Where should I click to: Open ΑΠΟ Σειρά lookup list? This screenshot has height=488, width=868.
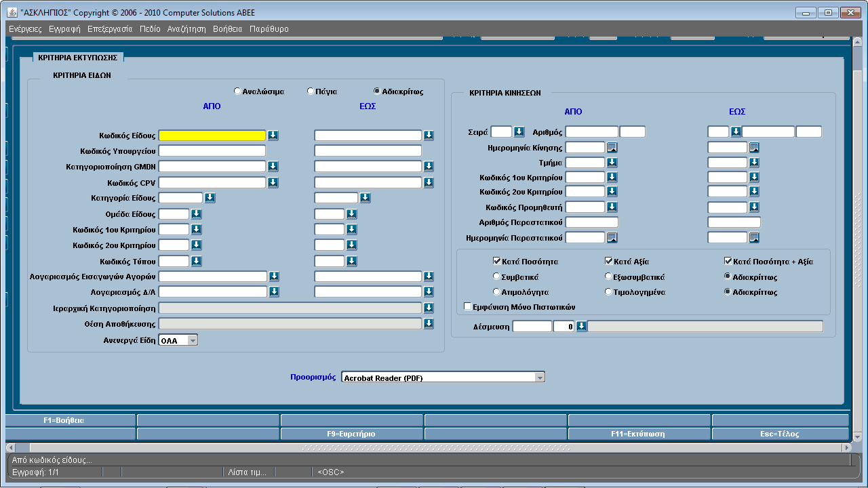coord(519,131)
